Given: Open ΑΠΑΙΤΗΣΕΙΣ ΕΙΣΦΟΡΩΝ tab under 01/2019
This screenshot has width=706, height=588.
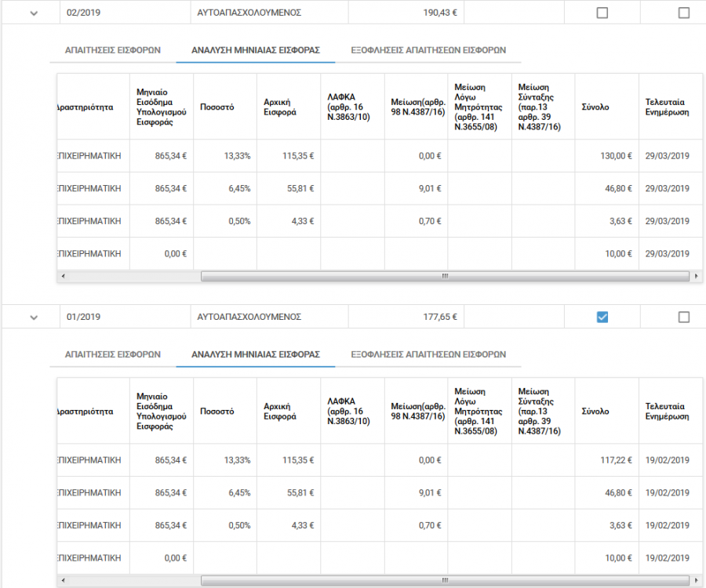Looking at the screenshot, I should 112,354.
